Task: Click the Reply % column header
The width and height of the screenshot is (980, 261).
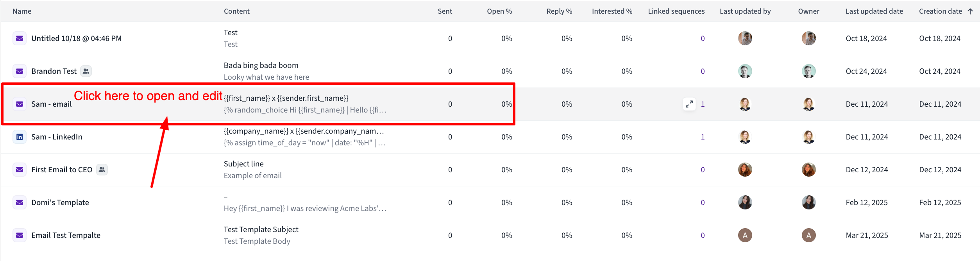Action: click(559, 11)
